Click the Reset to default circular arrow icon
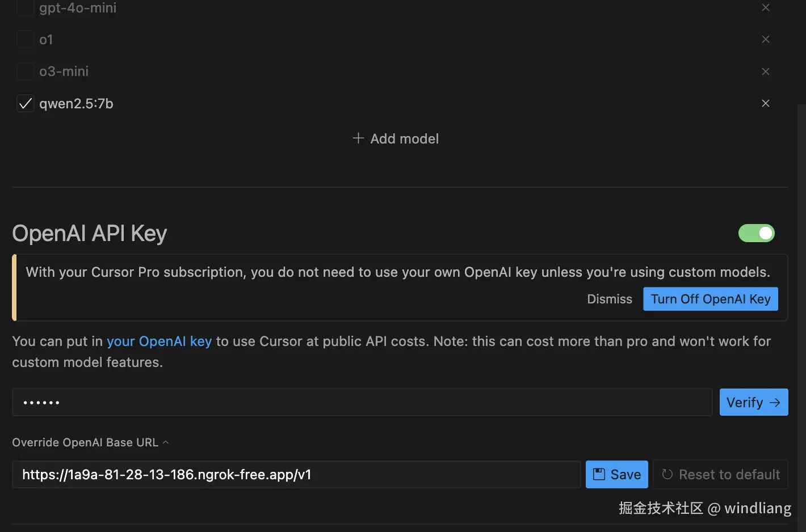Screen dimensions: 806x532 (668, 474)
